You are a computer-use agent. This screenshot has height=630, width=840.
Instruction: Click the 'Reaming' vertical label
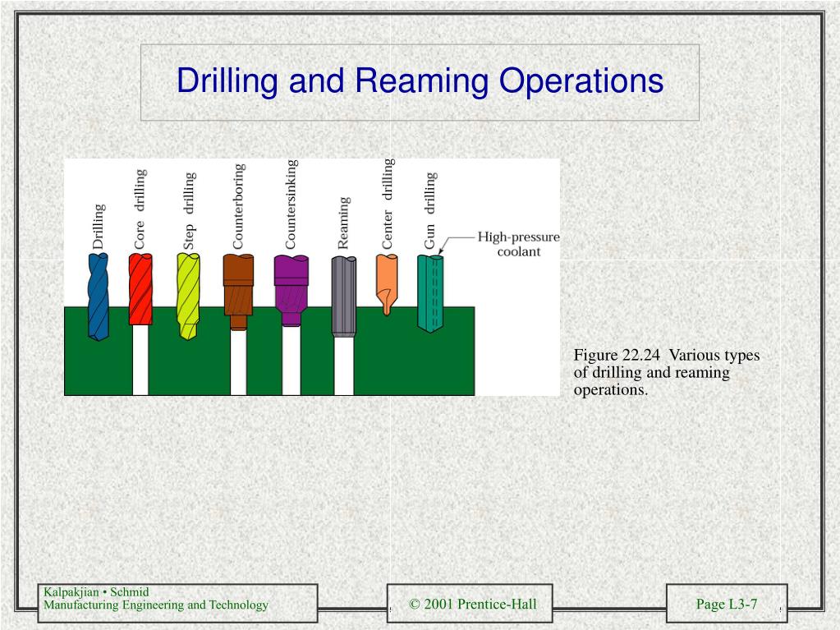click(343, 223)
